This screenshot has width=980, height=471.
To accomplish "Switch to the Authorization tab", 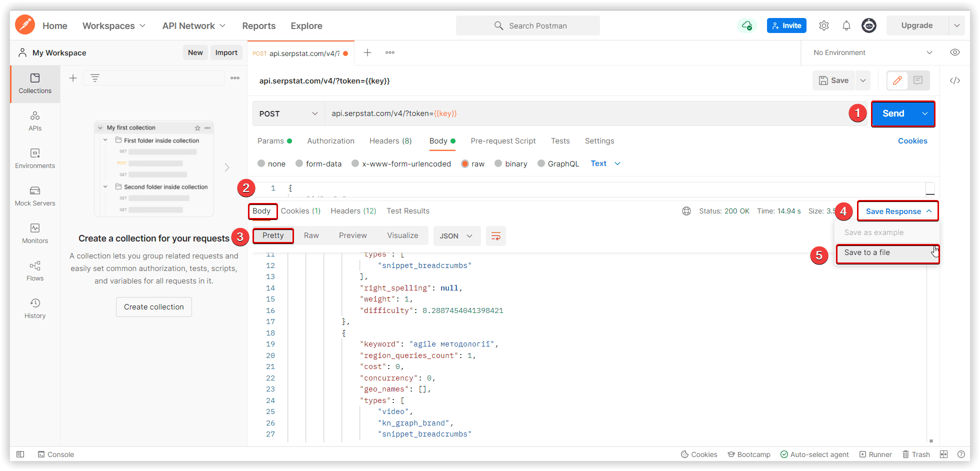I will tap(331, 141).
